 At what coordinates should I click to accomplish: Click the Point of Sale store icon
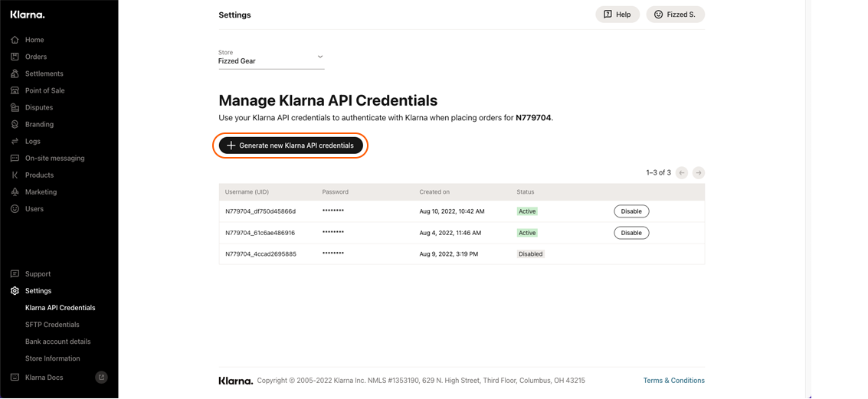15,90
